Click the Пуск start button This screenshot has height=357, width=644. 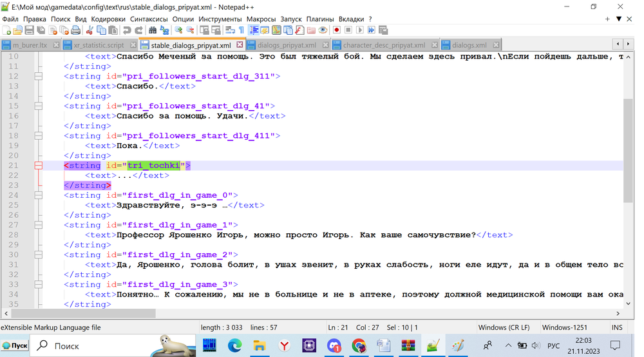pyautogui.click(x=15, y=346)
